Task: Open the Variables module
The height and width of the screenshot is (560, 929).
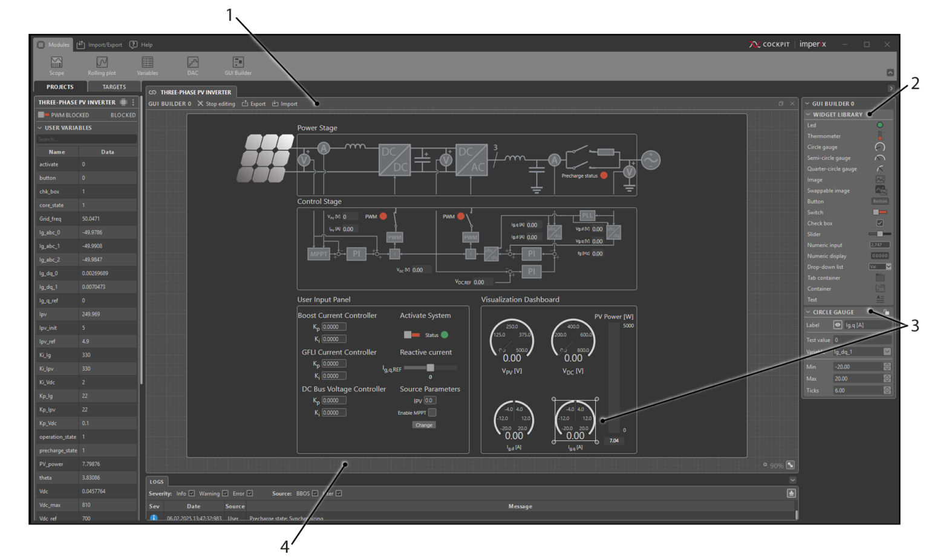Action: tap(147, 63)
